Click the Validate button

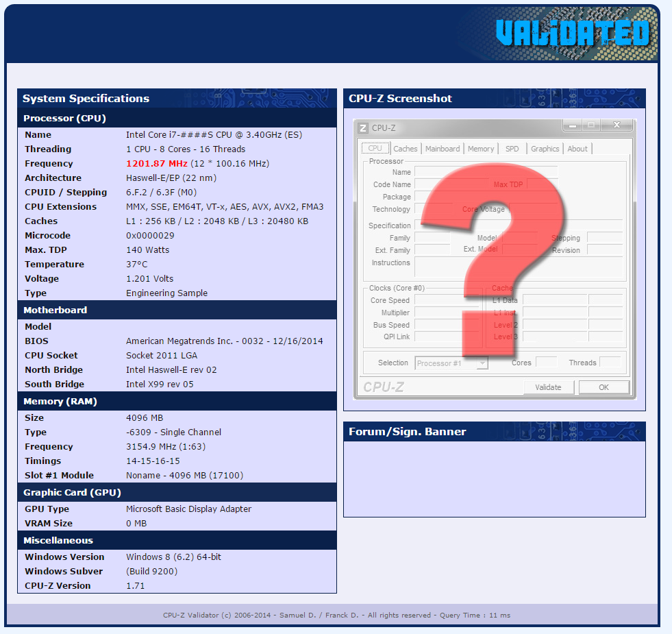click(x=548, y=387)
